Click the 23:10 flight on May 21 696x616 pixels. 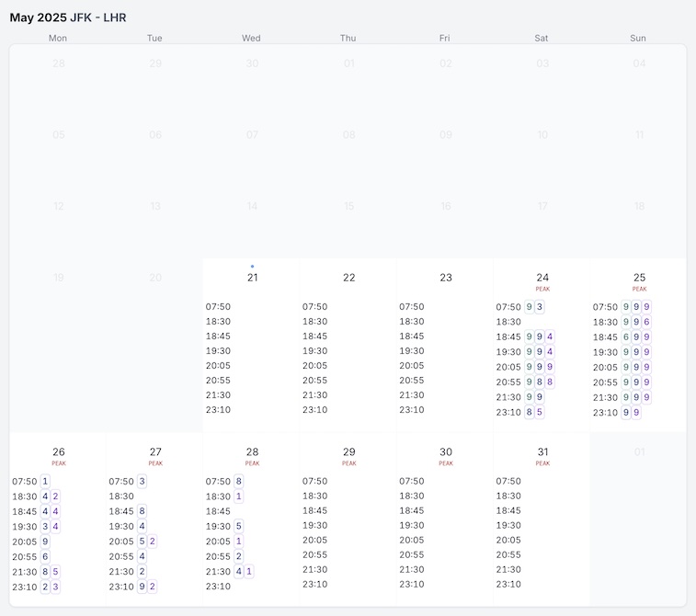coord(218,410)
